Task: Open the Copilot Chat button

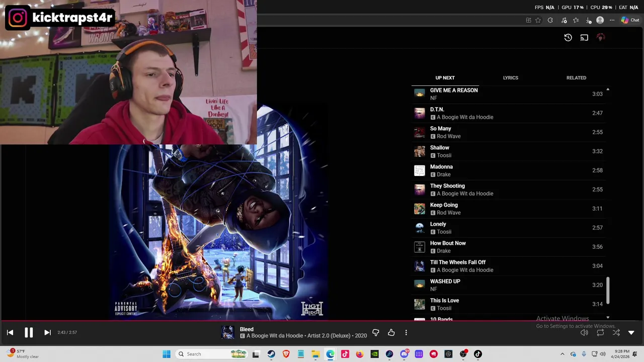Action: (x=630, y=20)
